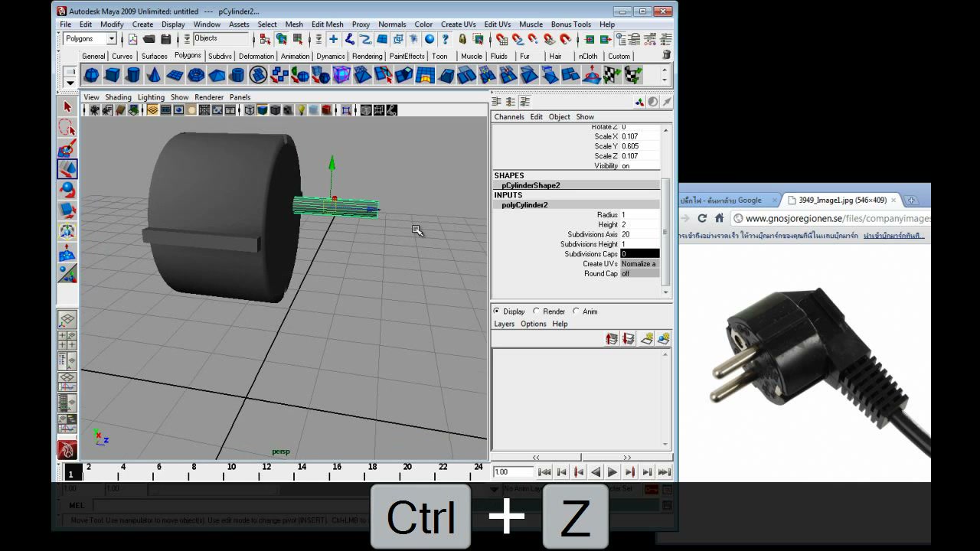The width and height of the screenshot is (980, 551).
Task: Create a polygon cylinder from shelf
Action: pyautogui.click(x=133, y=75)
